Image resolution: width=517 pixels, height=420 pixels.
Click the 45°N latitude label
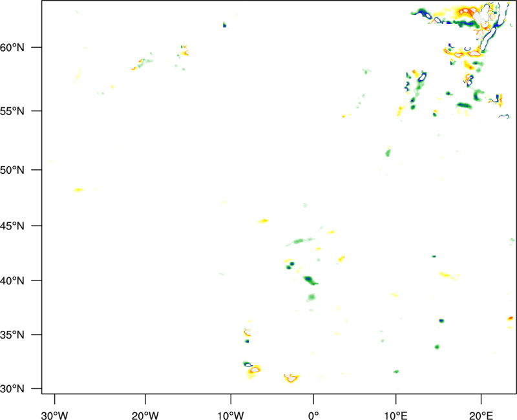pyautogui.click(x=12, y=226)
